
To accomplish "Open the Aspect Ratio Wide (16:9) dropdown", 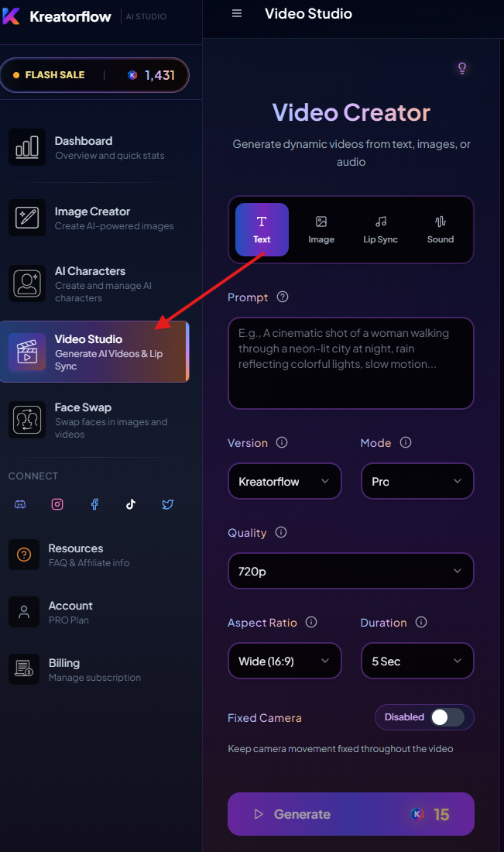I will click(284, 661).
